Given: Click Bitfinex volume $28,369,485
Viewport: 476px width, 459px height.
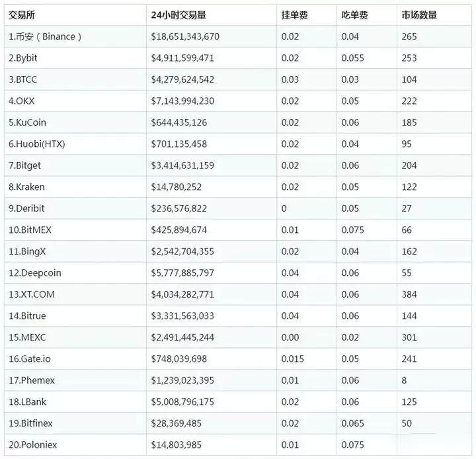Looking at the screenshot, I should (x=176, y=423).
